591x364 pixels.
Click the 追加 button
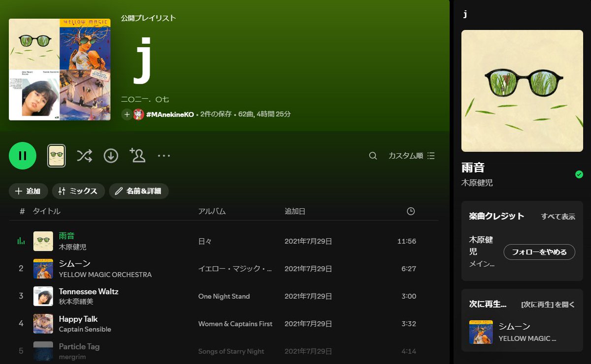[28, 191]
